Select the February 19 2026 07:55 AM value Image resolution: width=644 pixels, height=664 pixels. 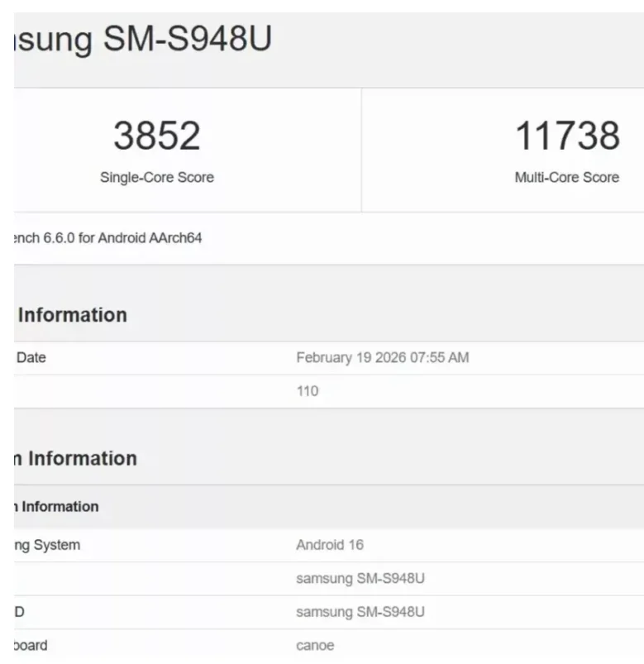tap(383, 358)
